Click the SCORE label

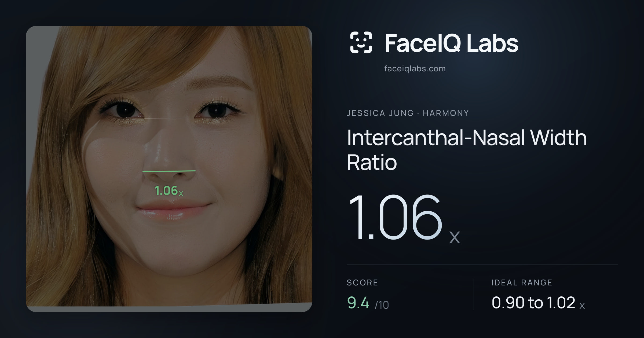362,283
